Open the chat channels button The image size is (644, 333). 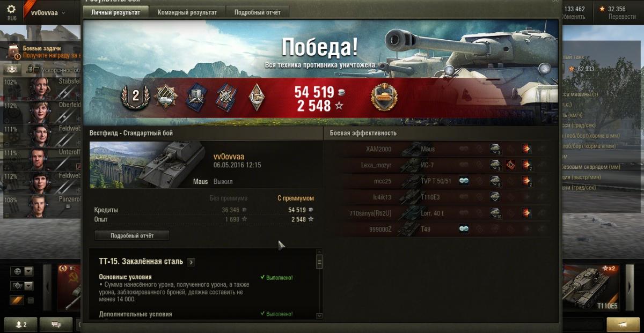55,324
